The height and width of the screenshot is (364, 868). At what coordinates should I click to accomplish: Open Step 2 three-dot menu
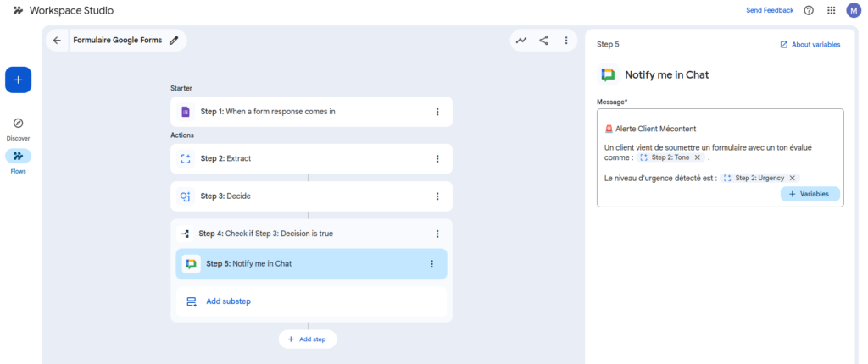[437, 159]
